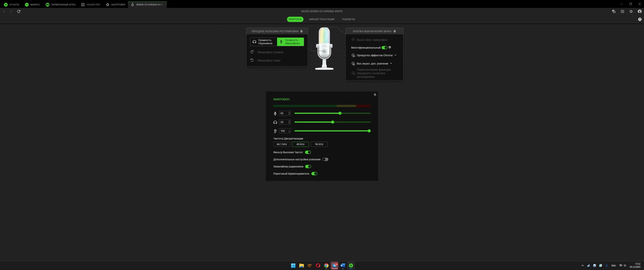Switch to the Микшер Трансляции tab
The image size is (644, 270).
click(x=322, y=19)
